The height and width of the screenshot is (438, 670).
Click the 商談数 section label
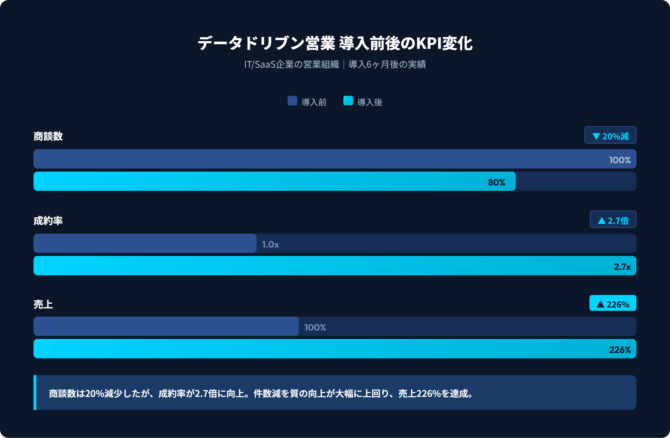point(48,136)
